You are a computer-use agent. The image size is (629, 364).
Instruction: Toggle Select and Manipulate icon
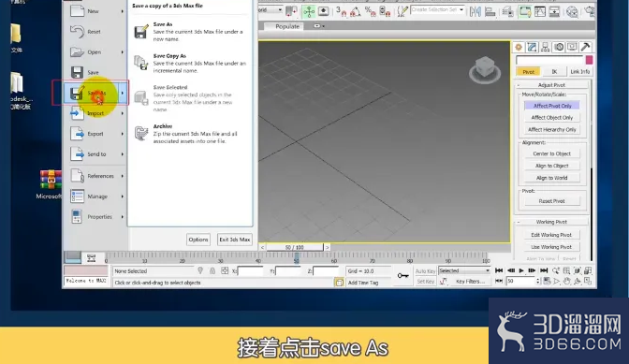309,11
